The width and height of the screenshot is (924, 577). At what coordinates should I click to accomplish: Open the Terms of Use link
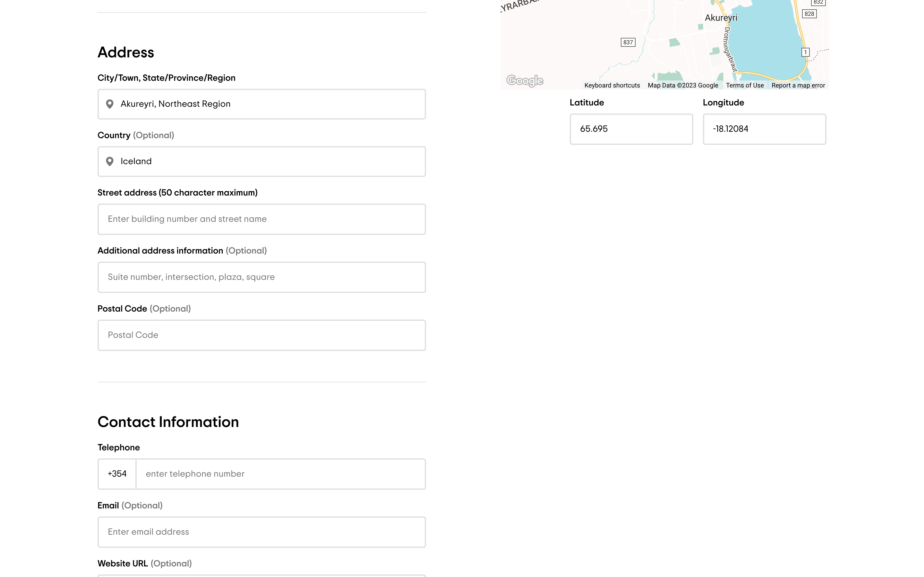tap(745, 86)
